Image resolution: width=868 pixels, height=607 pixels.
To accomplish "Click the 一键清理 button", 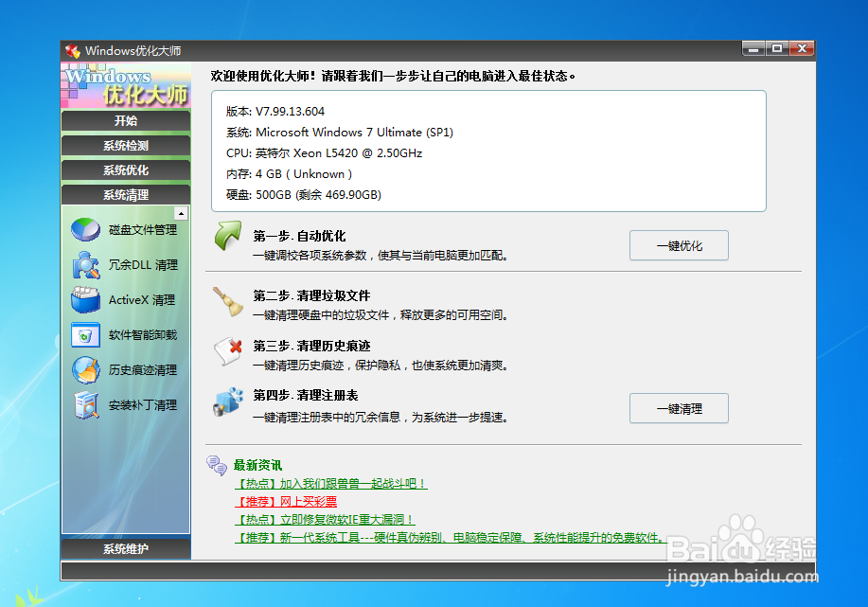I will click(679, 408).
